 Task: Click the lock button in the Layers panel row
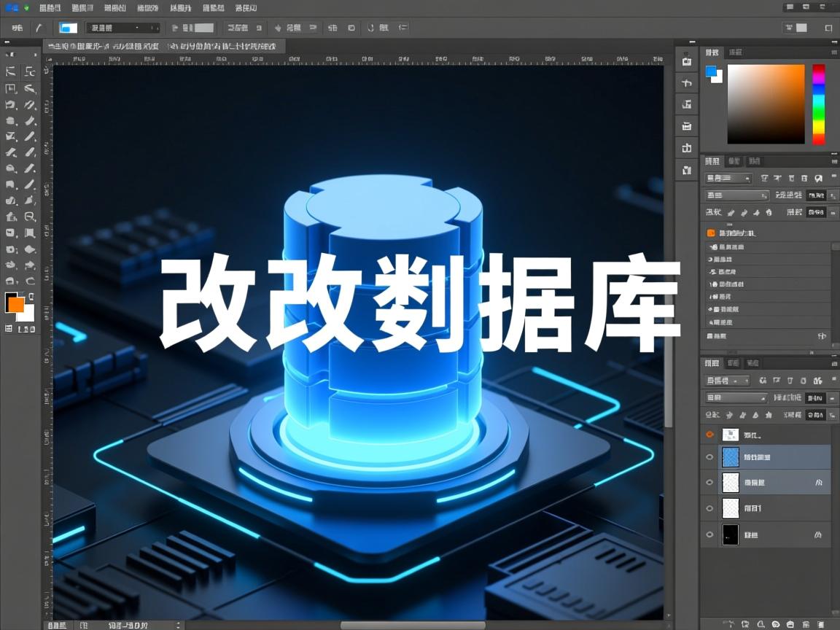point(769,414)
